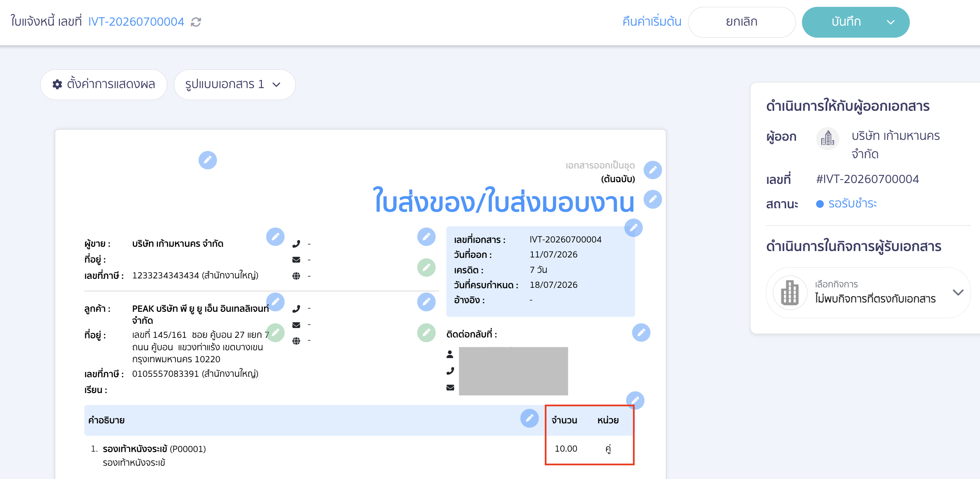Image resolution: width=980 pixels, height=479 pixels.
Task: Click issue date 11/07/2026
Action: pos(553,254)
